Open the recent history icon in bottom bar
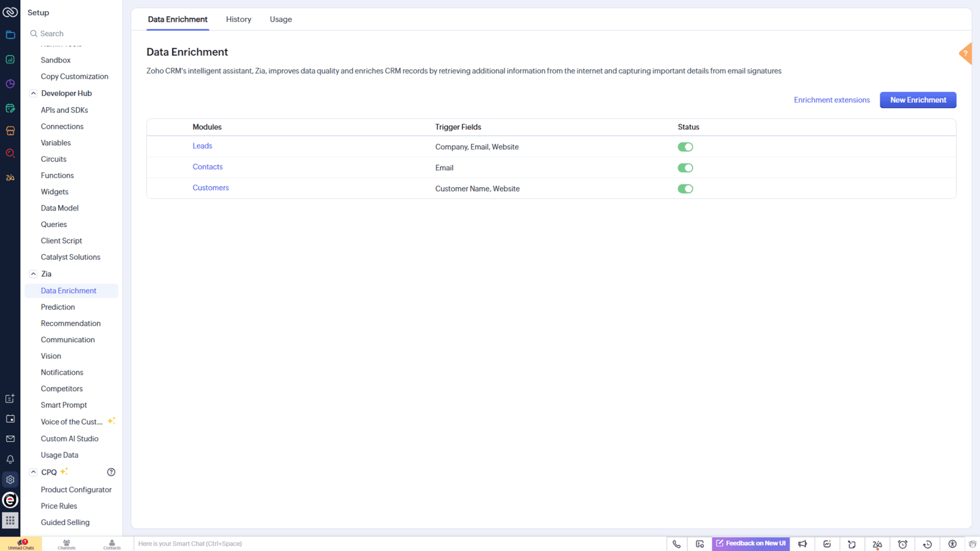This screenshot has height=551, width=980. coord(927,544)
